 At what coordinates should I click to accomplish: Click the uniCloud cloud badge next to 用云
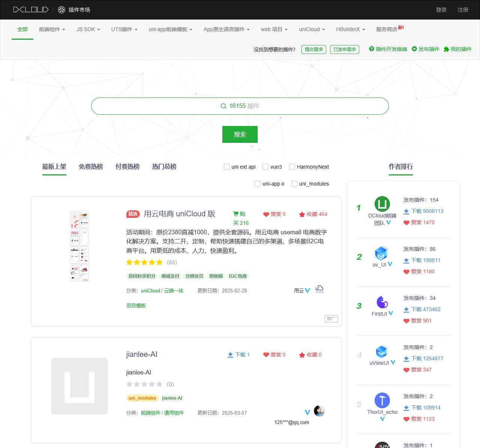point(319,289)
